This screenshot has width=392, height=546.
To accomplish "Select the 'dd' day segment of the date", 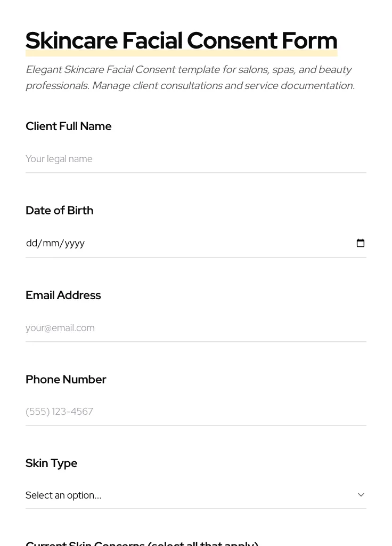I will pyautogui.click(x=31, y=243).
